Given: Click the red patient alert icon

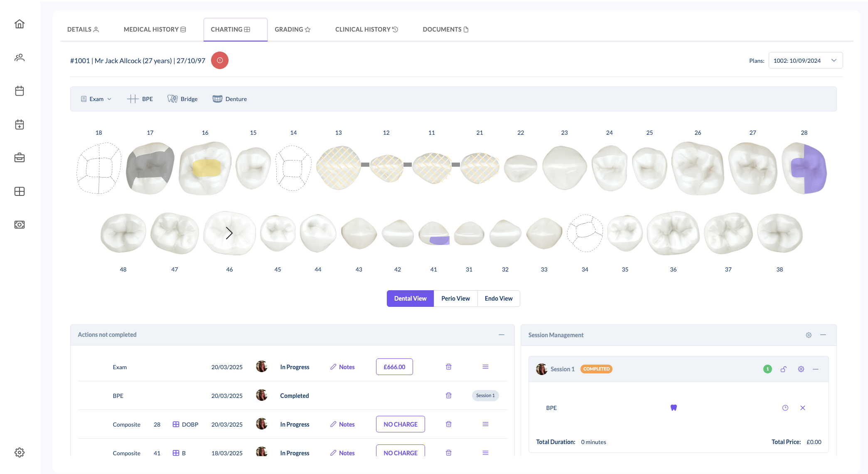Looking at the screenshot, I should (x=220, y=60).
